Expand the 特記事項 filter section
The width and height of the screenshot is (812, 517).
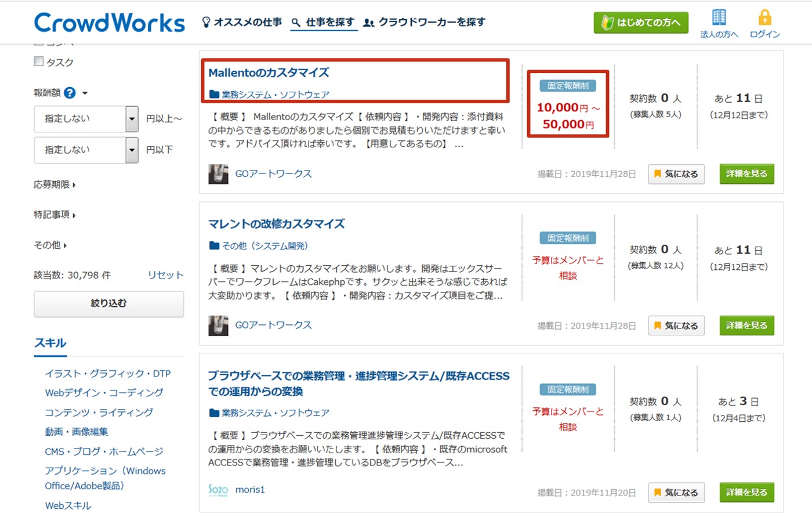coord(55,215)
